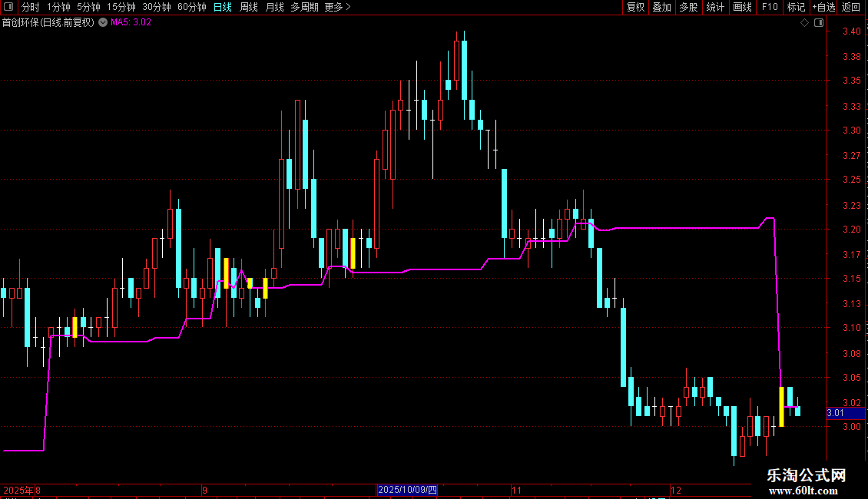Open the 多股 multi-stock view
The width and height of the screenshot is (868, 499).
click(x=688, y=7)
